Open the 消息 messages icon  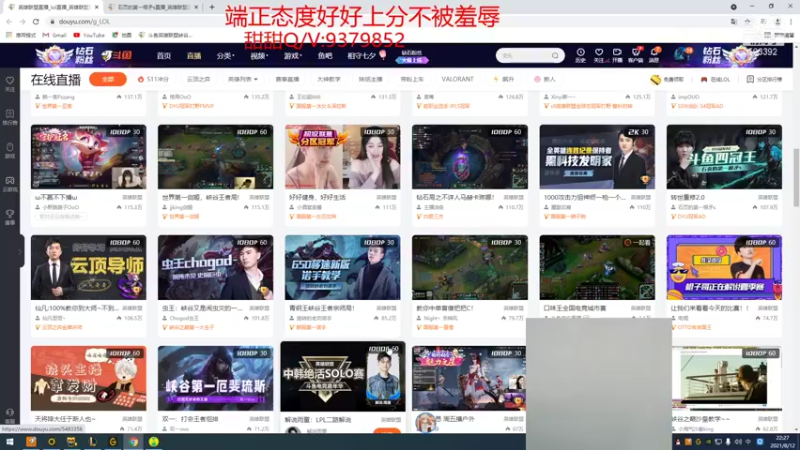[x=654, y=55]
